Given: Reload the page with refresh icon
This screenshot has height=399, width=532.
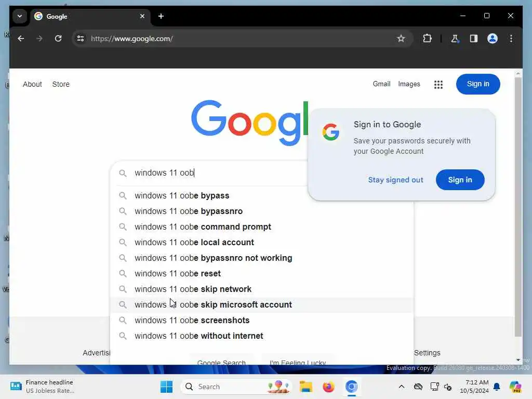Looking at the screenshot, I should pos(58,38).
